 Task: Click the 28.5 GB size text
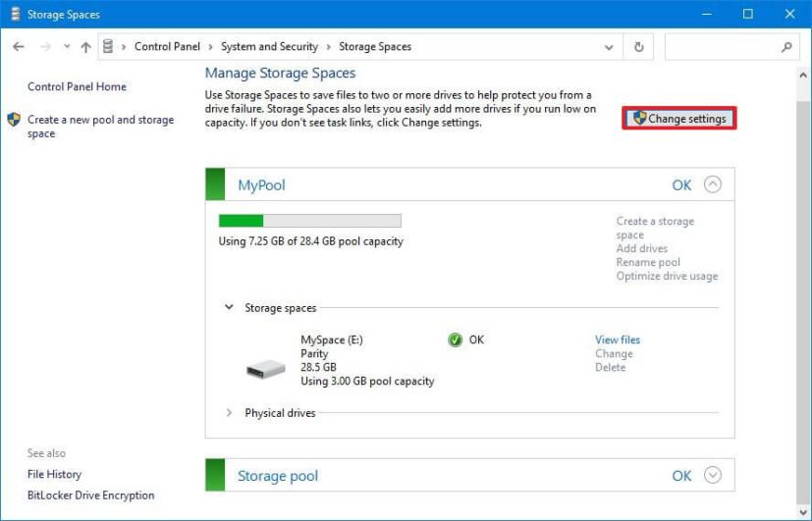(x=318, y=367)
